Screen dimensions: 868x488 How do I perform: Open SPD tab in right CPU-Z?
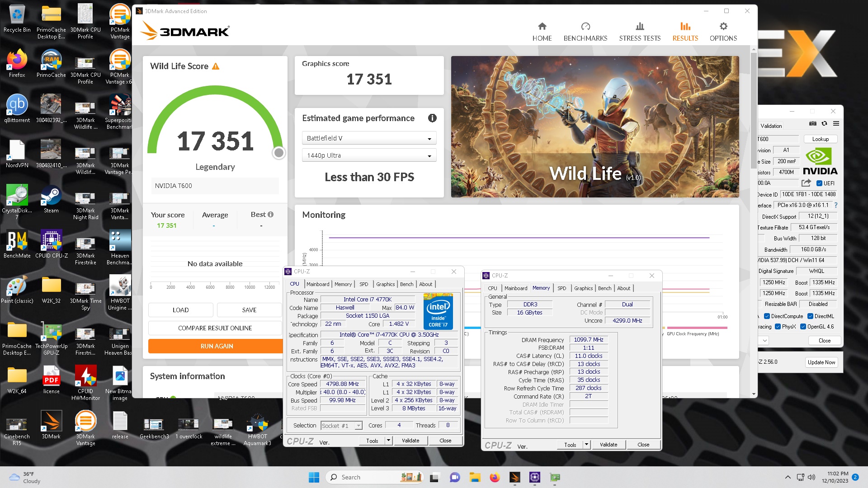tap(561, 288)
